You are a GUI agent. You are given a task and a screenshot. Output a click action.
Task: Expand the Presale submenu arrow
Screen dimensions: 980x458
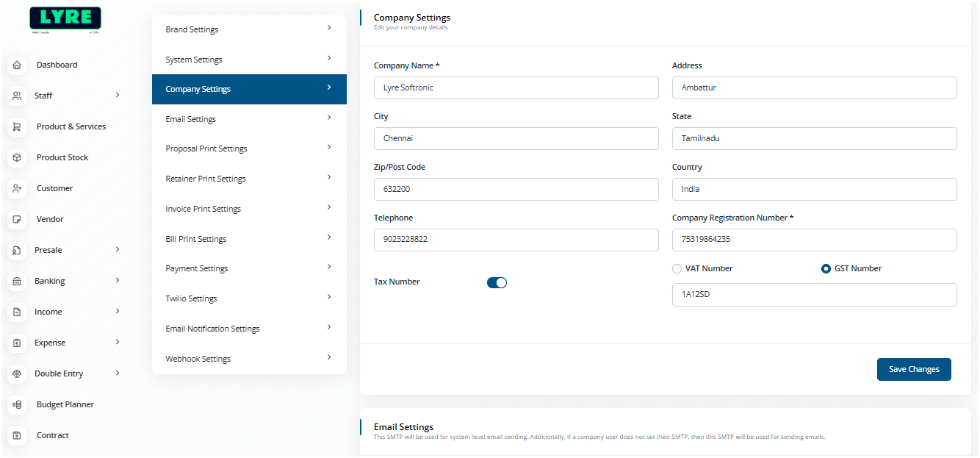pos(118,249)
